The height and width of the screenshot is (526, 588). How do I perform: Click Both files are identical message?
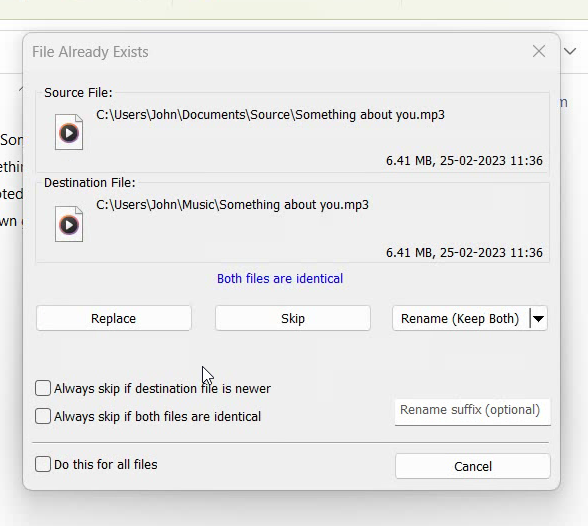[280, 279]
